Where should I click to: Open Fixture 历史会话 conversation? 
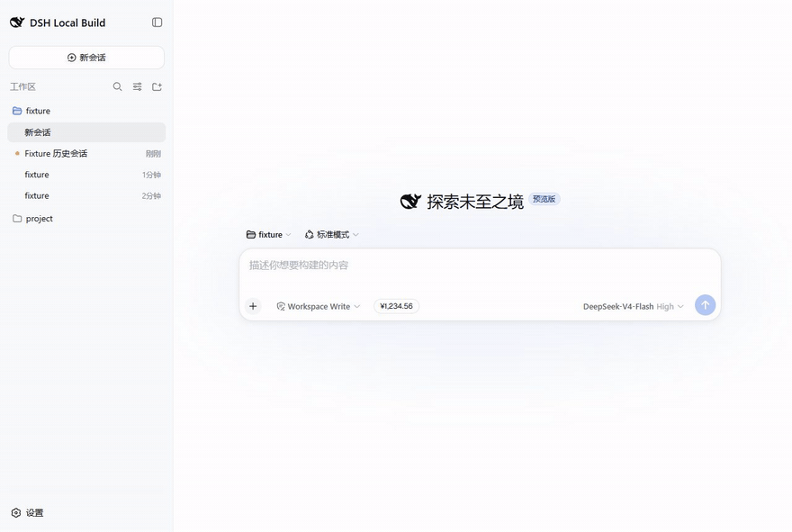point(86,154)
